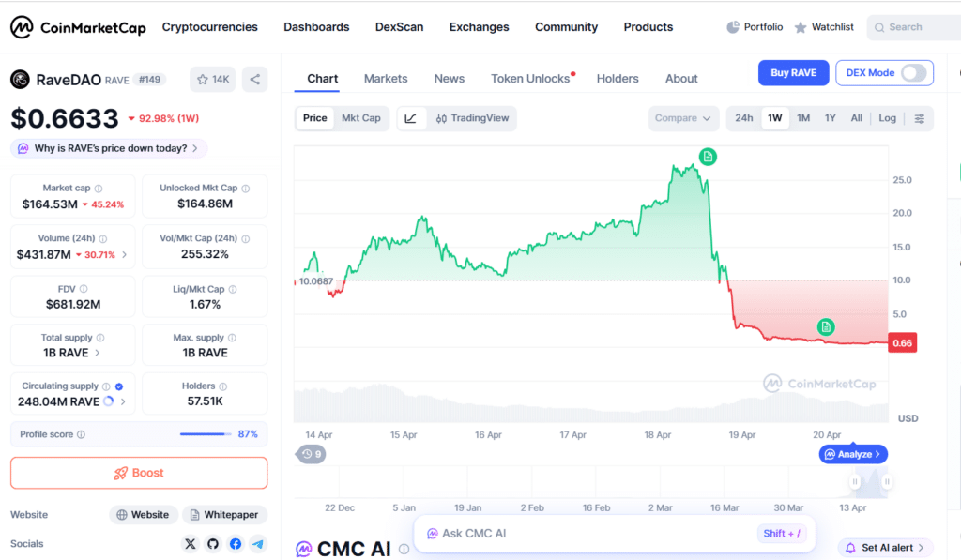The width and height of the screenshot is (961, 560).
Task: Open the chart settings sliders icon
Action: (x=920, y=118)
